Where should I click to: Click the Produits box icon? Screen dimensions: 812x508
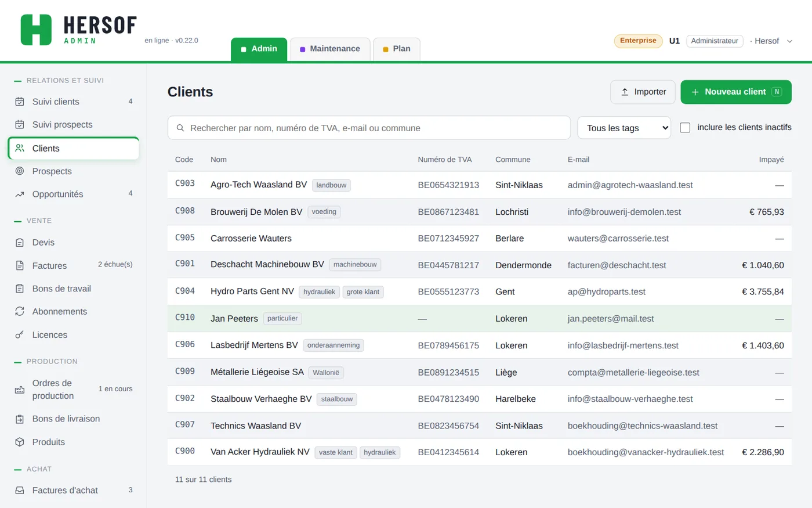click(x=20, y=442)
